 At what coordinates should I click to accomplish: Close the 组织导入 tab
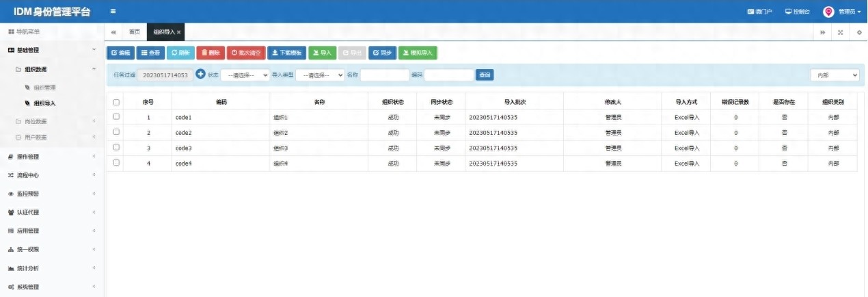pos(179,32)
